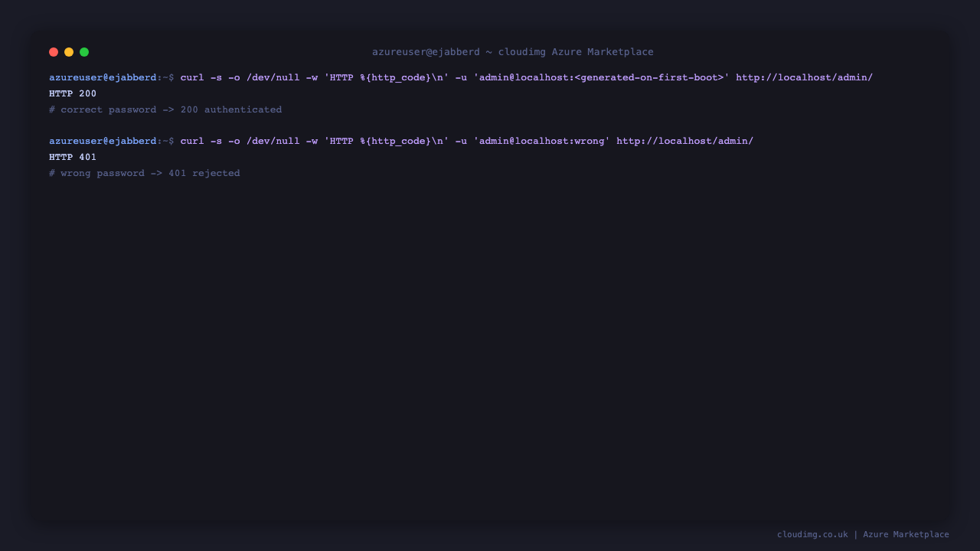The width and height of the screenshot is (980, 551).
Task: Click the terminal title 'azureuser@ejabberd ~ cloudimg Azure Marketplace'
Action: click(x=513, y=52)
